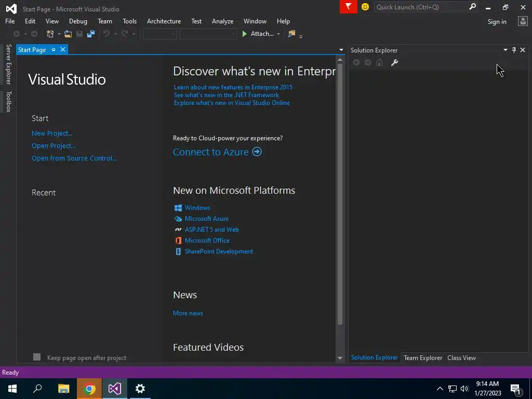Image resolution: width=532 pixels, height=399 pixels.
Task: Open the Tools menu
Action: 129,21
